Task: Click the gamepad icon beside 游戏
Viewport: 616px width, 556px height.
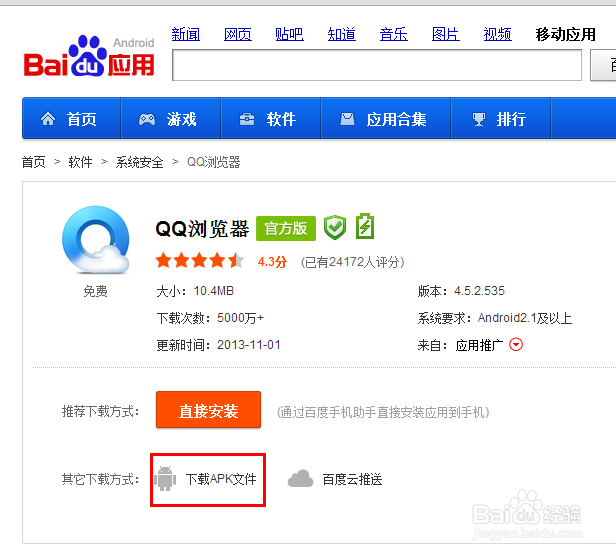Action: click(147, 119)
